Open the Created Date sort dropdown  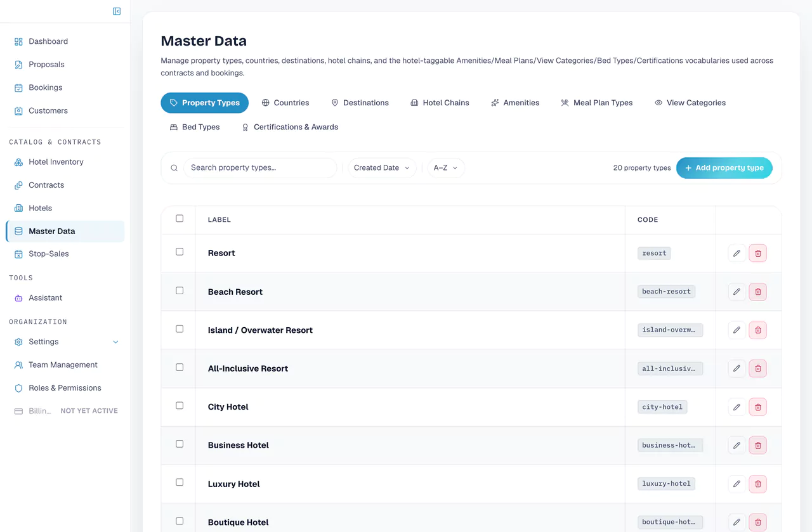pyautogui.click(x=382, y=168)
